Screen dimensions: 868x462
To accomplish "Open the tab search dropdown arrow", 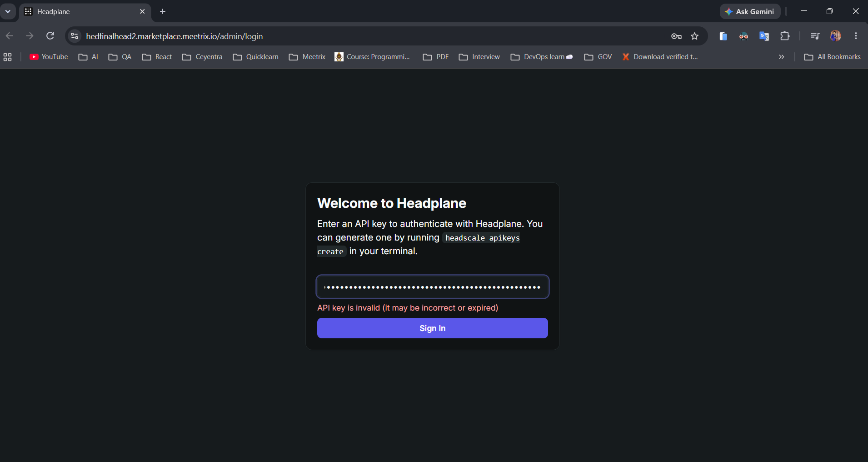I will tap(8, 11).
